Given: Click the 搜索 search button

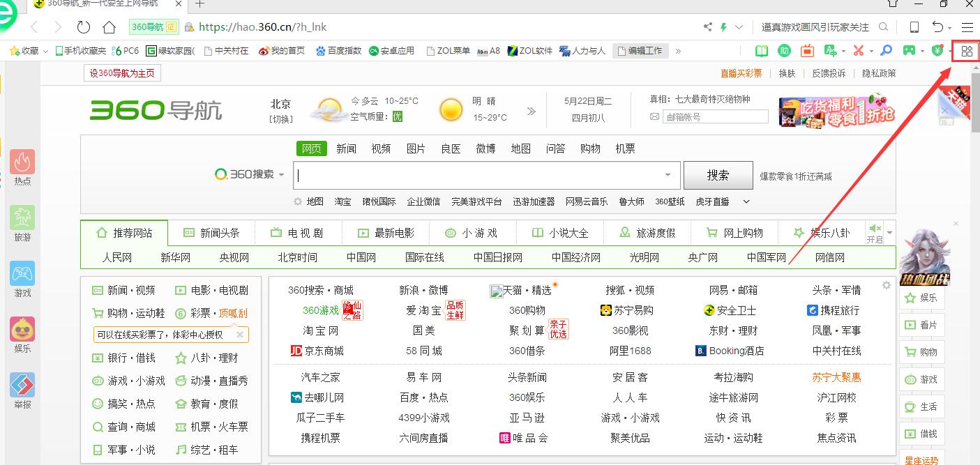Looking at the screenshot, I should 718,175.
